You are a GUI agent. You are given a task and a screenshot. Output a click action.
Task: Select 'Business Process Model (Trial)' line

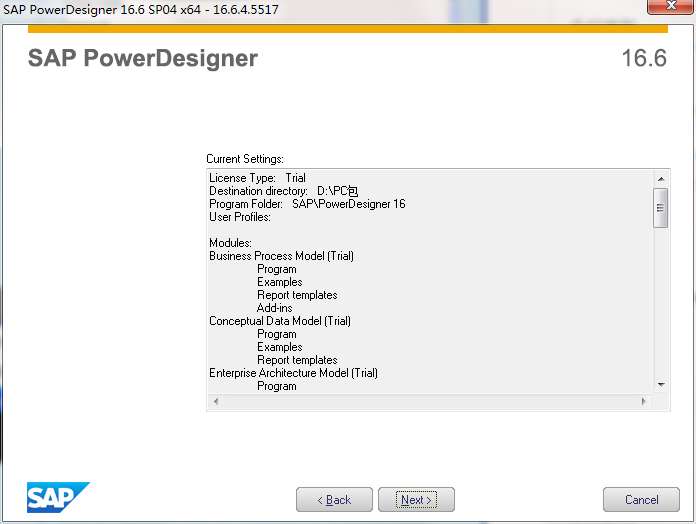click(x=281, y=256)
